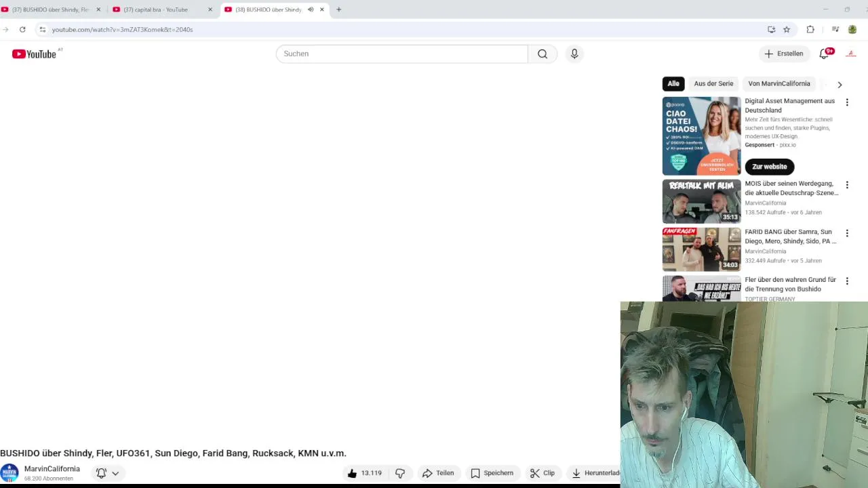Close the active '(38) BUSHIDO' tab
Screen dimensions: 868x488
click(322, 9)
